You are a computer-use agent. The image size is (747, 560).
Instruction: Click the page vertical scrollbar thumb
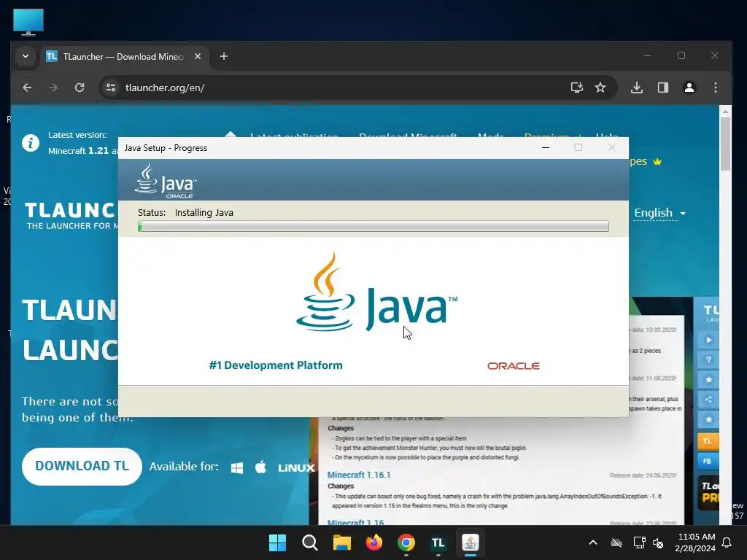click(725, 144)
